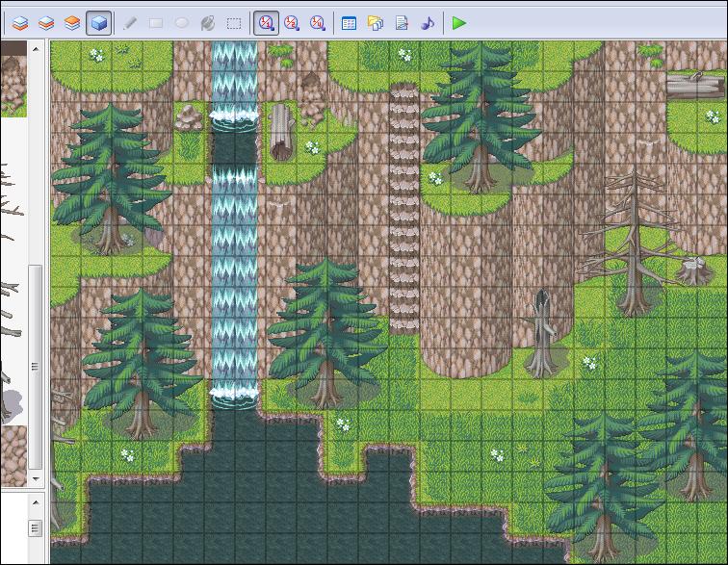The height and width of the screenshot is (565, 728).
Task: Choose the dashed Select tool
Action: 234,23
